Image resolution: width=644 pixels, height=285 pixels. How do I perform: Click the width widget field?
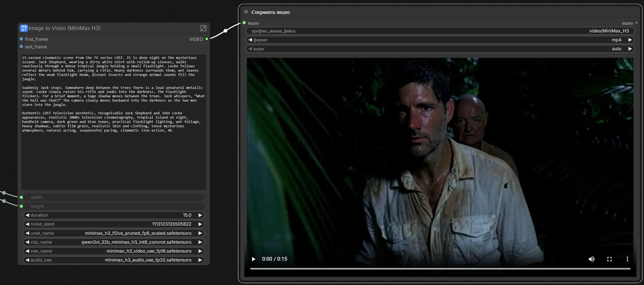click(114, 198)
